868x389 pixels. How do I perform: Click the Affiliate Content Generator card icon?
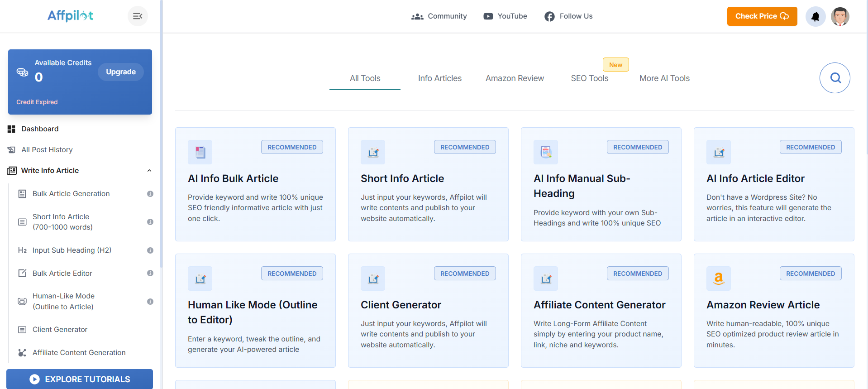(x=546, y=279)
